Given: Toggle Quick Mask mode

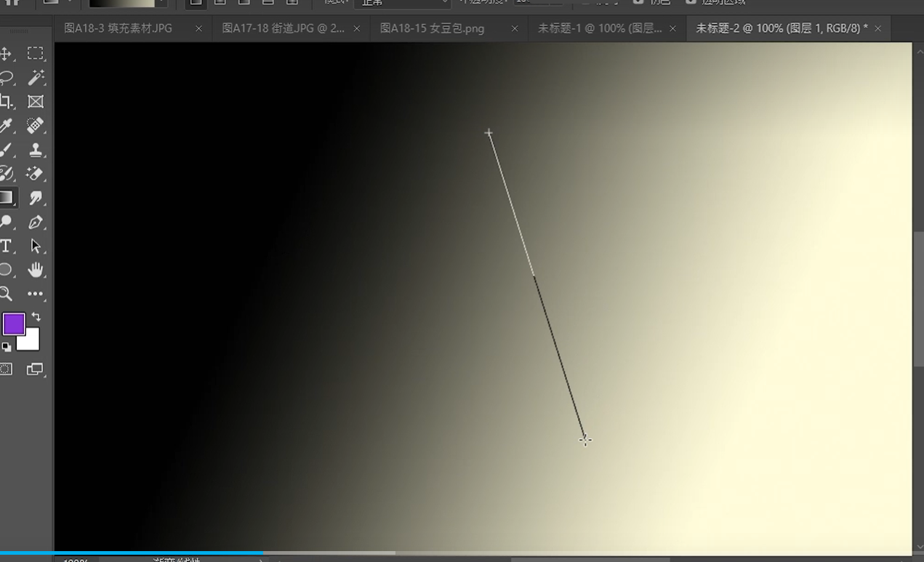Looking at the screenshot, I should click(x=6, y=369).
